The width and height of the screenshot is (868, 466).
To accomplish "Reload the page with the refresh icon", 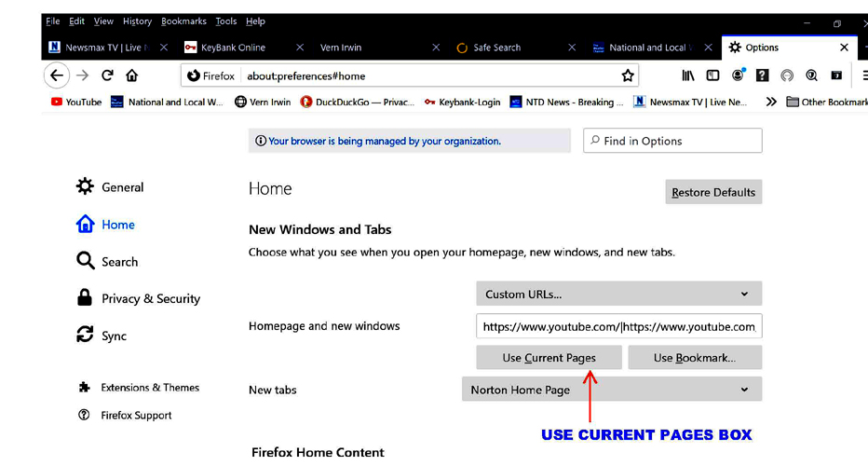I will [x=107, y=75].
